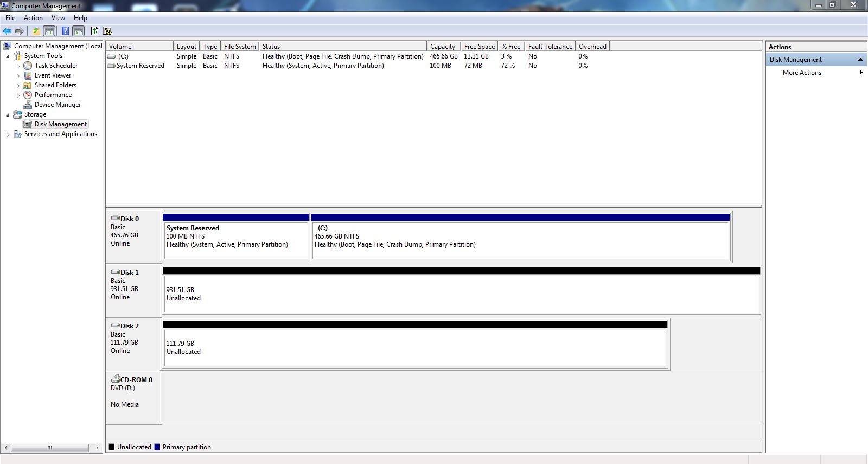Click the blue Primary partition legend swatch
868x464 pixels.
coord(157,447)
